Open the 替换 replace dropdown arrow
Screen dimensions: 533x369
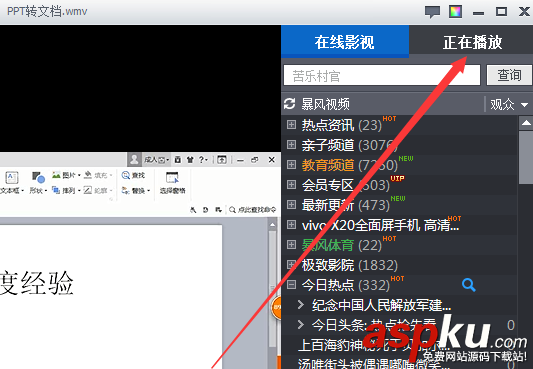pyautogui.click(x=149, y=191)
